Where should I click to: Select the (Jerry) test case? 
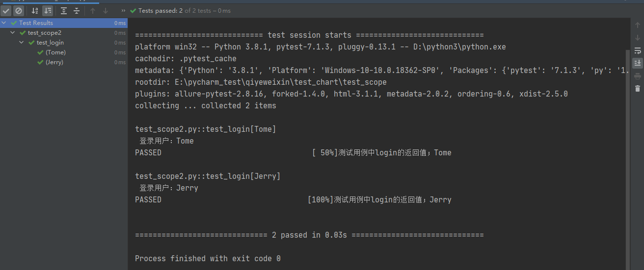(x=54, y=62)
